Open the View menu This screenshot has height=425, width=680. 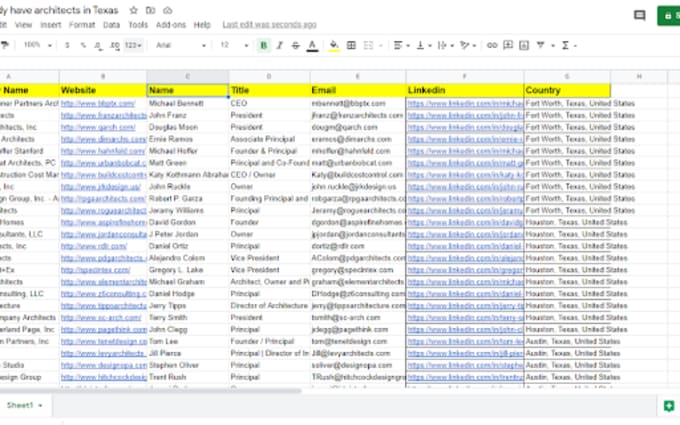(x=23, y=25)
